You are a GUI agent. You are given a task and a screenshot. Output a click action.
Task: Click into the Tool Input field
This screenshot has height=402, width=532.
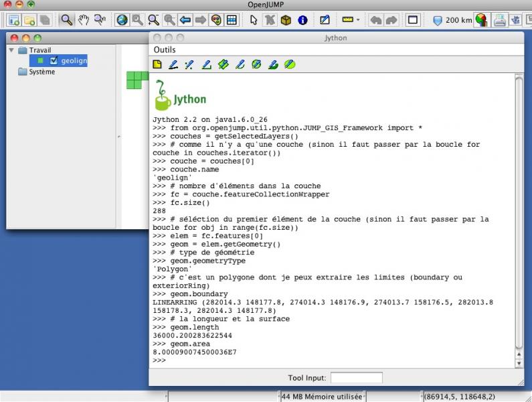click(356, 378)
